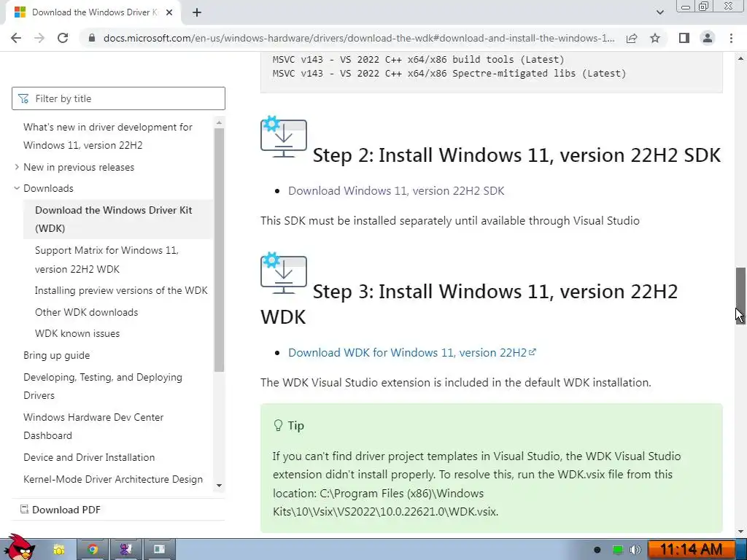The height and width of the screenshot is (560, 747).
Task: Click the MSVC v143 build tools line
Action: pos(418,60)
